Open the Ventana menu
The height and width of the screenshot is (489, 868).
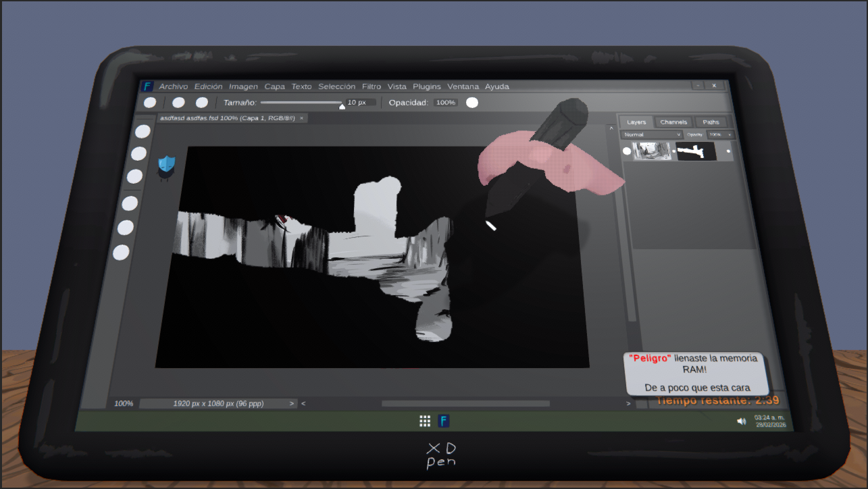(x=463, y=86)
